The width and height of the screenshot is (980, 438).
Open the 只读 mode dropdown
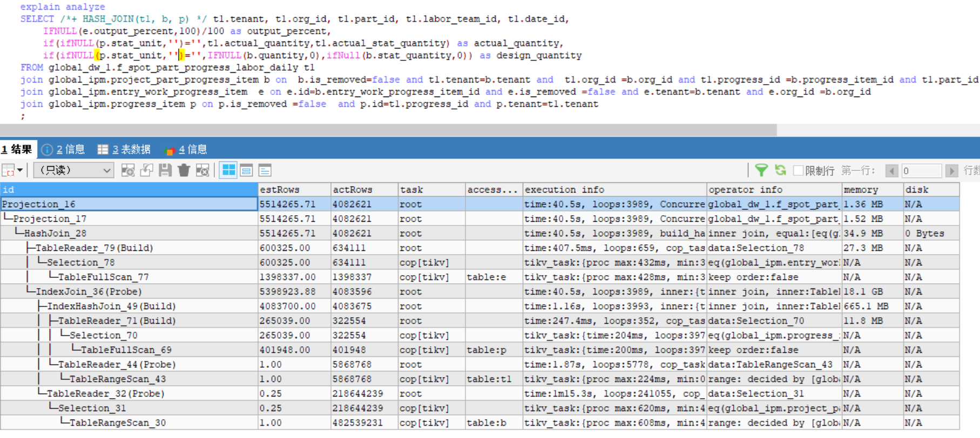tap(73, 170)
